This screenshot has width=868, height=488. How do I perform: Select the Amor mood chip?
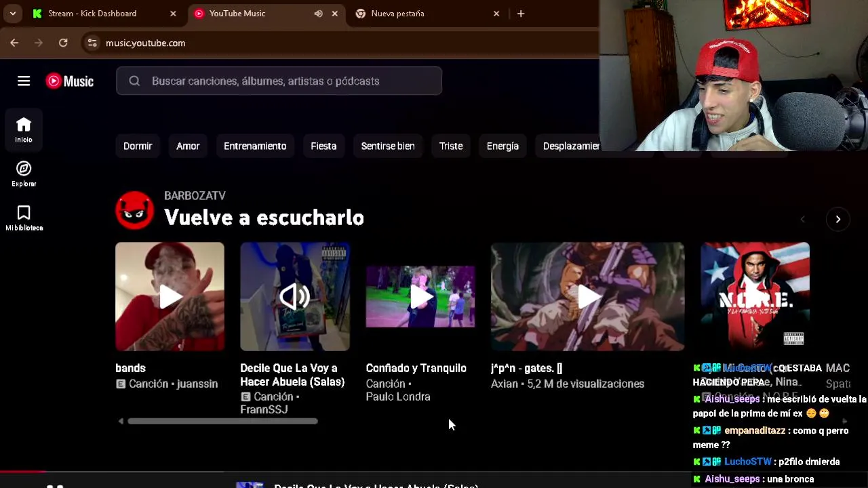tap(188, 146)
